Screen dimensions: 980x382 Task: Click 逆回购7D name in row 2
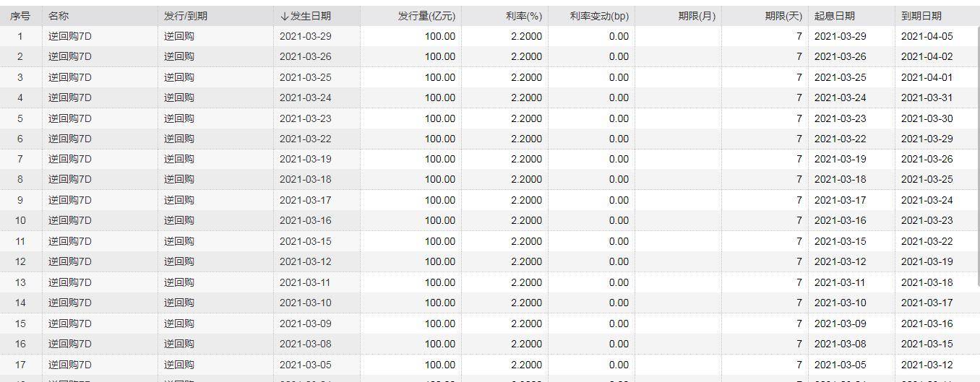pos(70,56)
